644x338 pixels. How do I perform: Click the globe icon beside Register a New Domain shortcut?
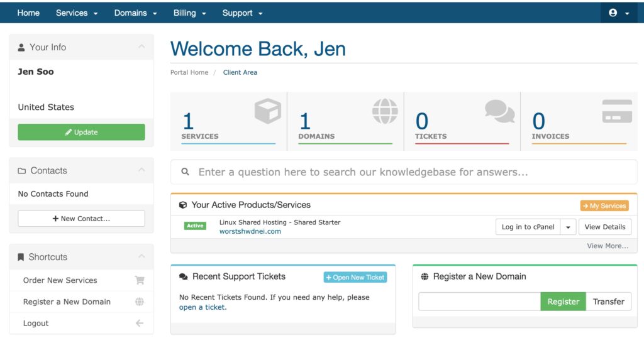[140, 302]
